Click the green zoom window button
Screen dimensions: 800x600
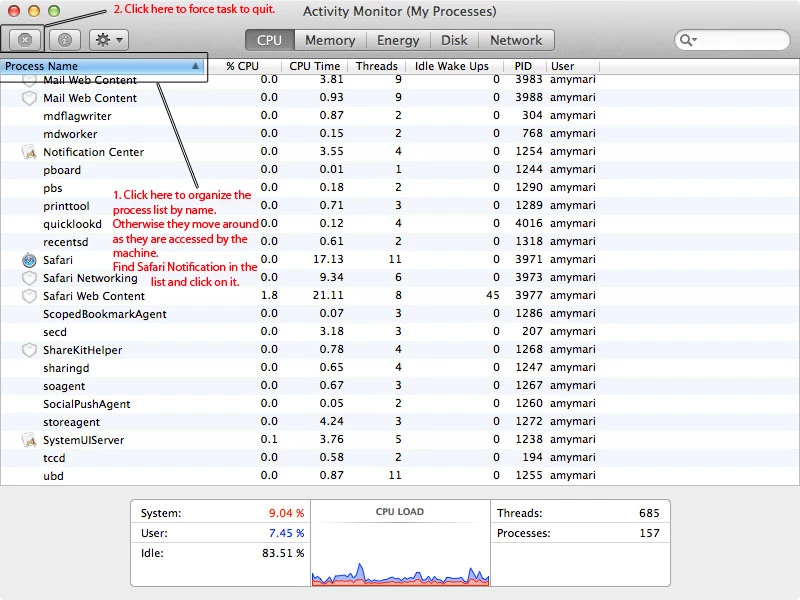click(54, 11)
